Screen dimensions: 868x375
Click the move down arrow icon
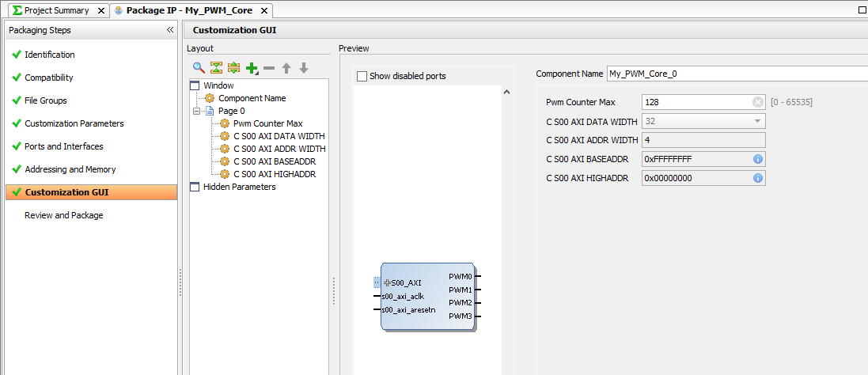pos(303,68)
